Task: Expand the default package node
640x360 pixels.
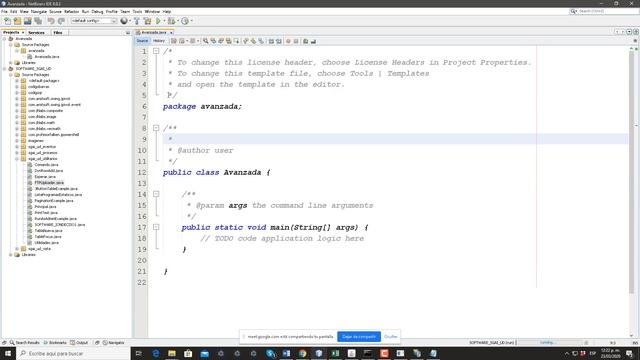Action: point(17,81)
